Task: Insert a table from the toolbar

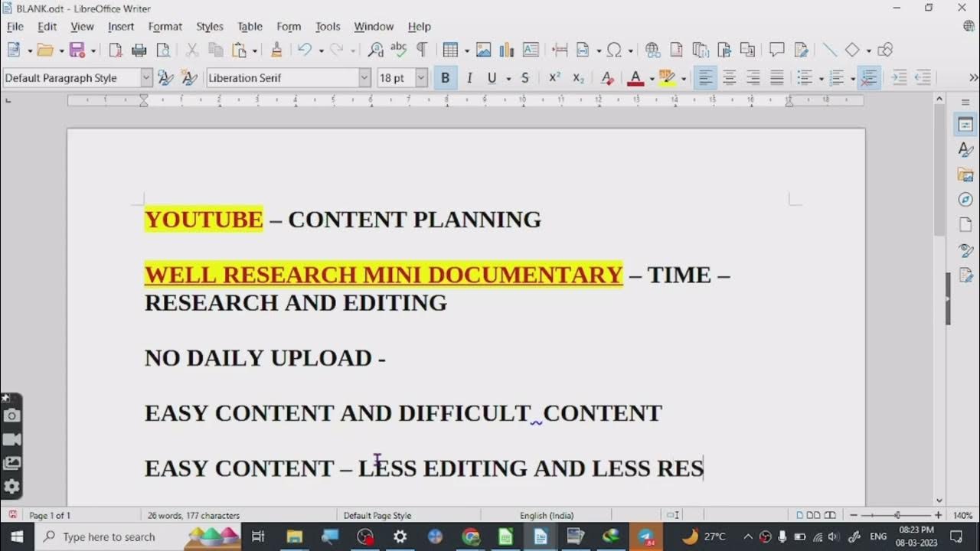Action: click(451, 50)
